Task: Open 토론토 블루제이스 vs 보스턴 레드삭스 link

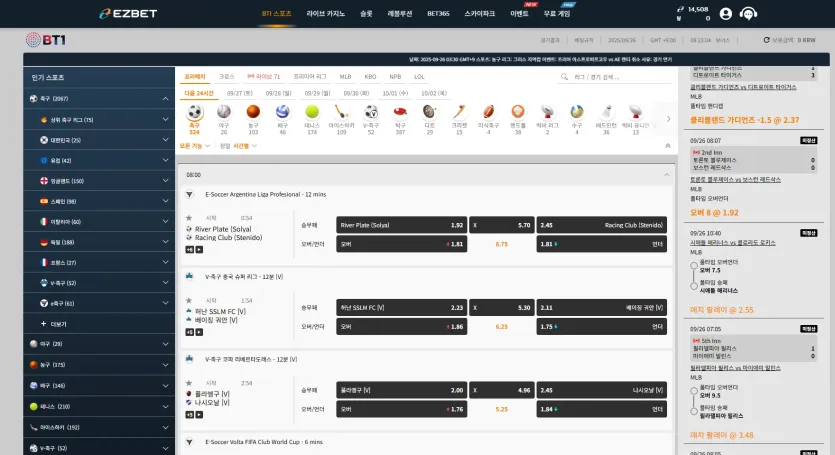Action: pos(735,180)
